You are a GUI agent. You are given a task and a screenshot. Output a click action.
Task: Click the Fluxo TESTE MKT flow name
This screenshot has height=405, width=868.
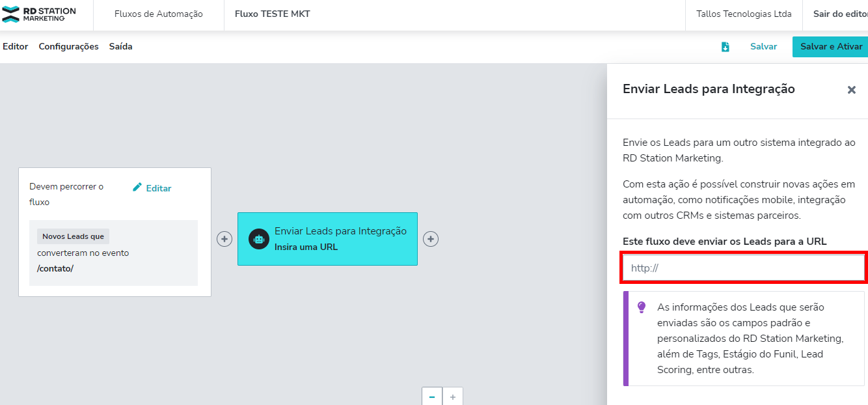[273, 14]
